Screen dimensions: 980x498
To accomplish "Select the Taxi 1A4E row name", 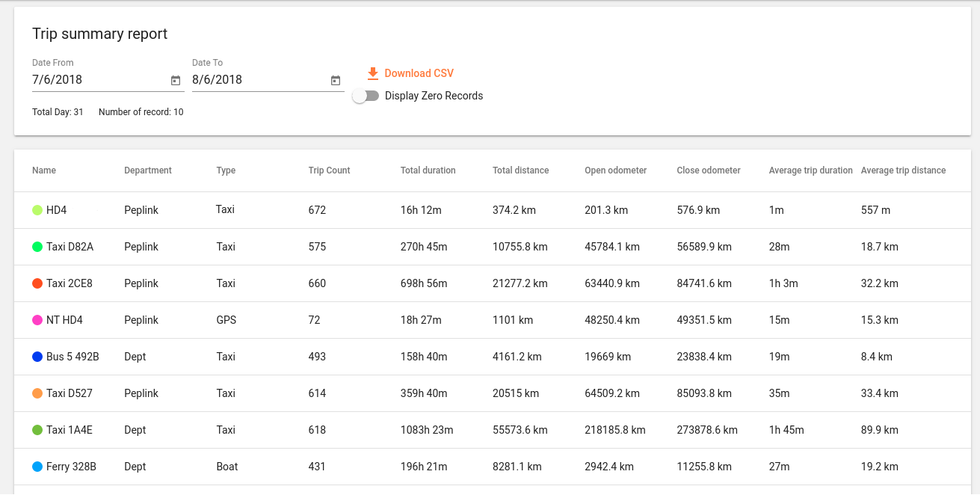I will [70, 430].
